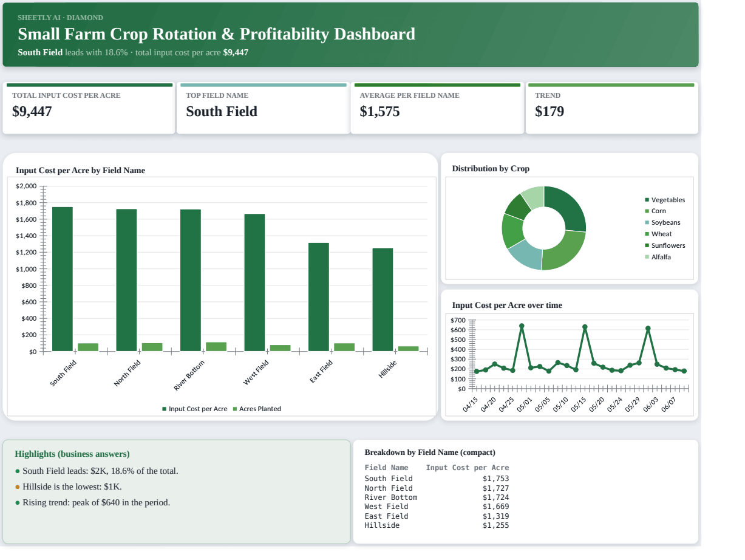
Task: Click the Field Name column header
Action: (386, 468)
